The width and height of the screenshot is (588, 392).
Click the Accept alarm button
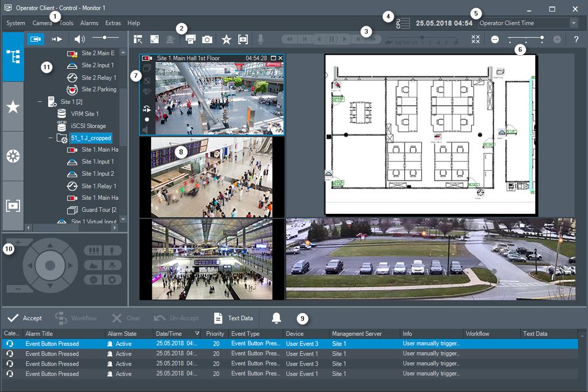[x=25, y=318]
